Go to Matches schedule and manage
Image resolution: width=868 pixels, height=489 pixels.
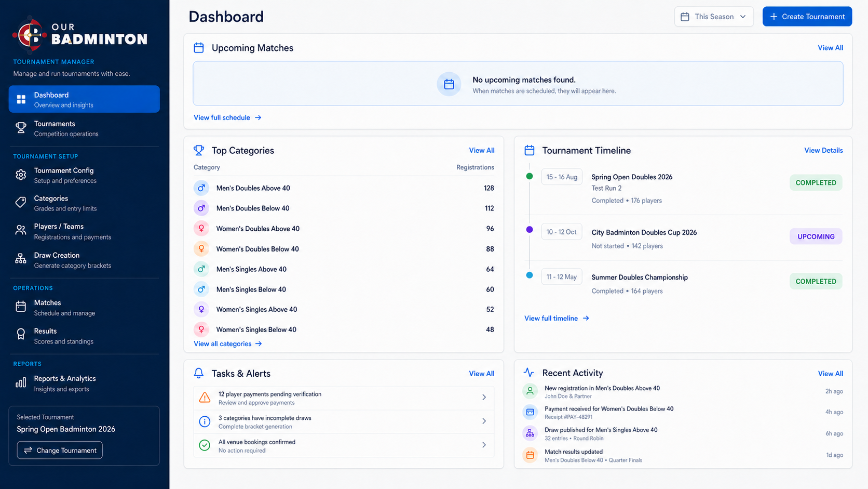pos(84,308)
